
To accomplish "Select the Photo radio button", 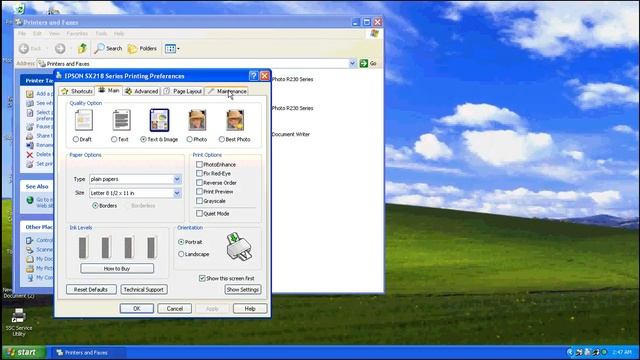I will coord(189,139).
